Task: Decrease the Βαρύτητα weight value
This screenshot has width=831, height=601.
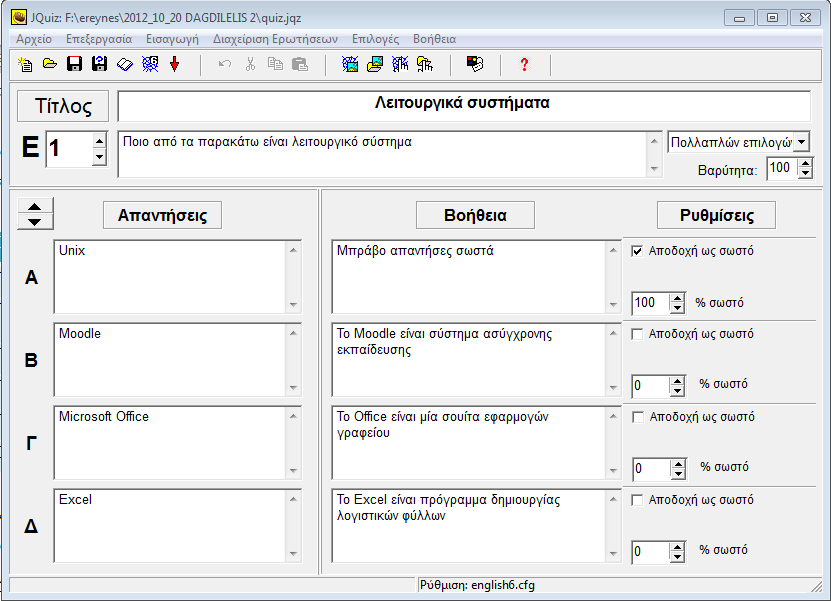Action: pos(806,174)
